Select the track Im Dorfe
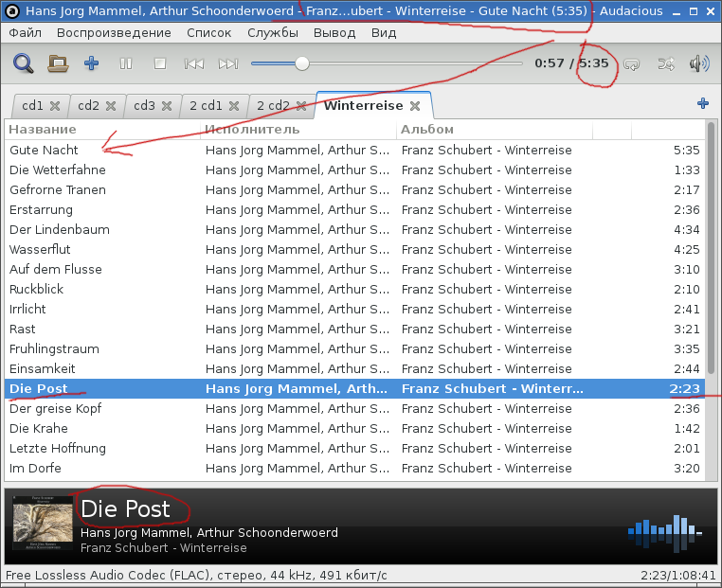This screenshot has width=722, height=588. click(x=354, y=468)
